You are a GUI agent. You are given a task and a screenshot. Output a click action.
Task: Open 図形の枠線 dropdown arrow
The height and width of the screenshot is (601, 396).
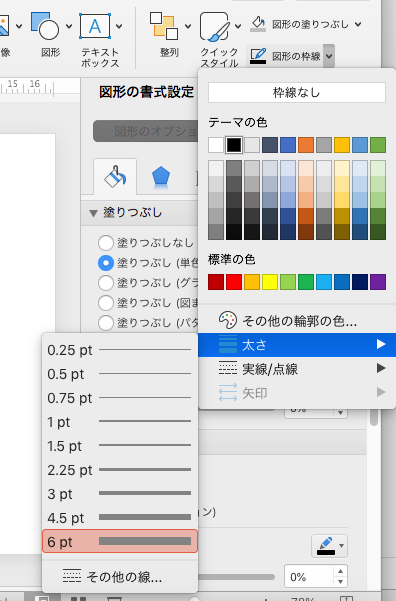click(329, 56)
